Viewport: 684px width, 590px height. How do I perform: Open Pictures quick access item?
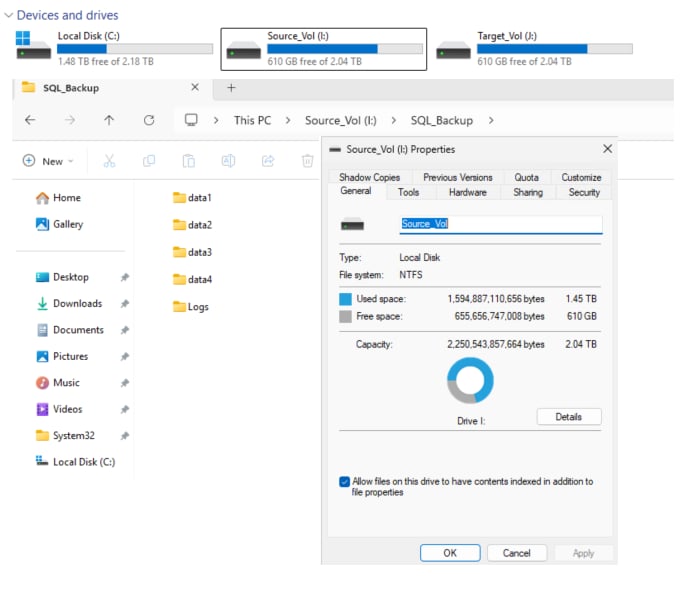tap(62, 356)
